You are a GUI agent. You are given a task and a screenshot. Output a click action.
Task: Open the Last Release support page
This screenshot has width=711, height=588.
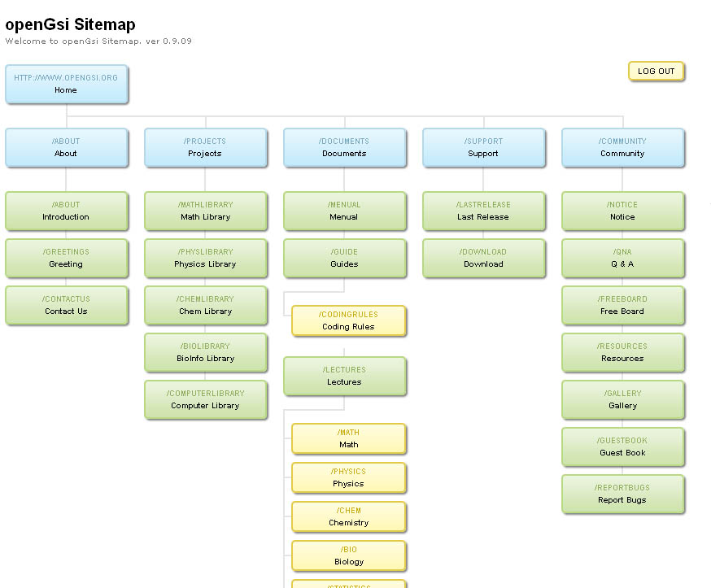[484, 211]
